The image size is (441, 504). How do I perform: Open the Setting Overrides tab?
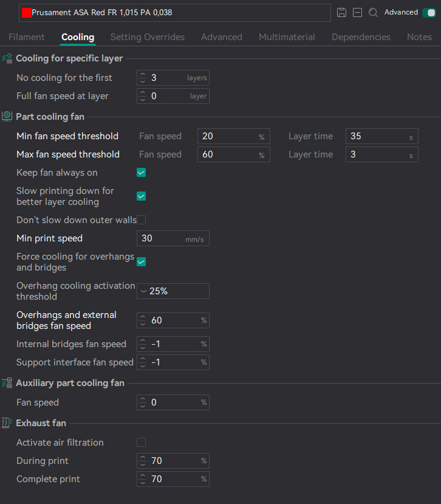click(148, 37)
